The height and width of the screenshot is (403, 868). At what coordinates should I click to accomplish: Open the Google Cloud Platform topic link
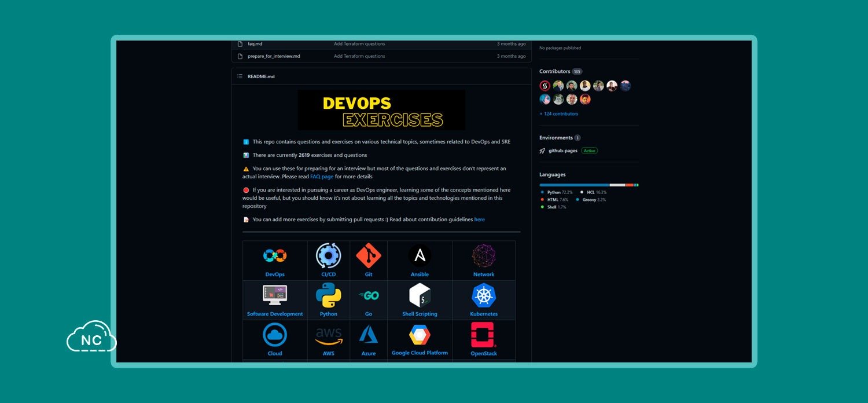tap(420, 353)
